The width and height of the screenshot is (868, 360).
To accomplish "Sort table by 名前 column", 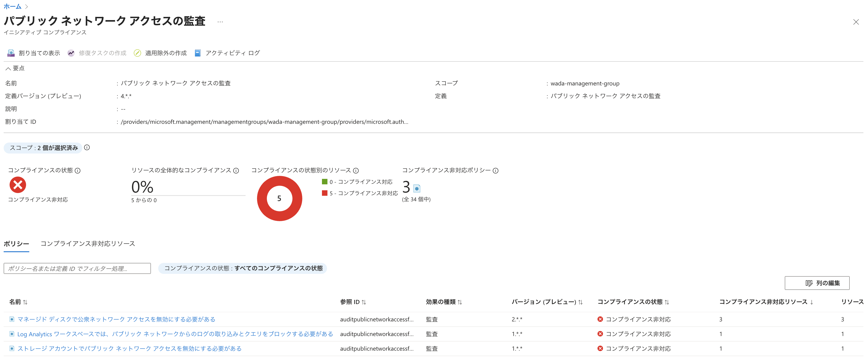I will [18, 302].
